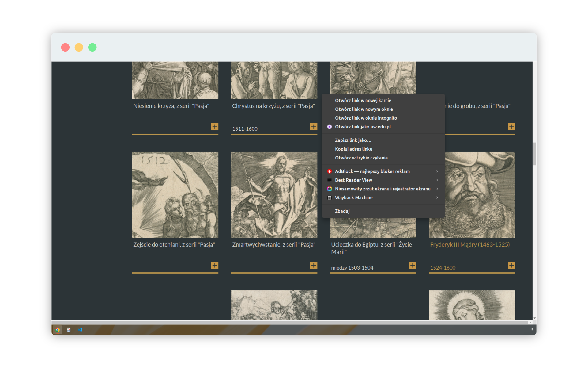Click the Chrystus na krzyżu engraving thumbnail
Image resolution: width=588 pixels, height=368 pixels.
click(274, 80)
